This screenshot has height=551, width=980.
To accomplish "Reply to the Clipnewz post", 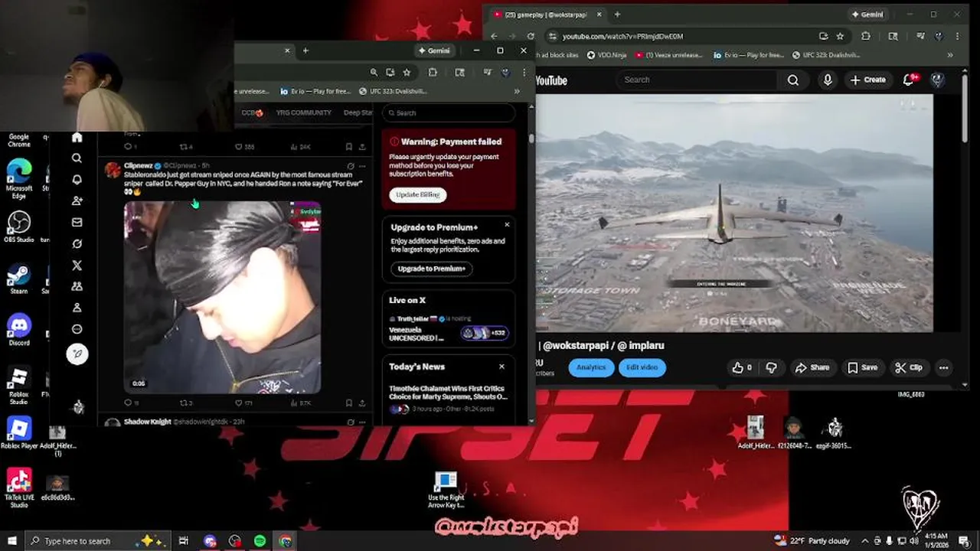I will click(129, 403).
